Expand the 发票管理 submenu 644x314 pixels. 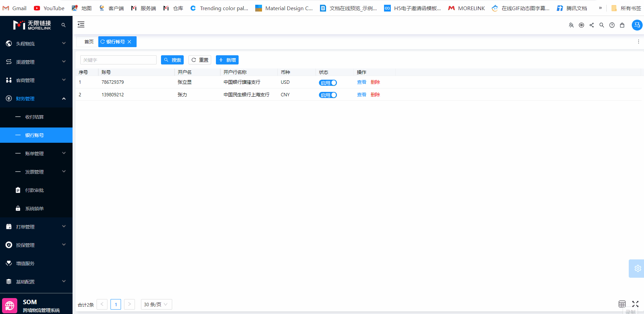tap(36, 172)
